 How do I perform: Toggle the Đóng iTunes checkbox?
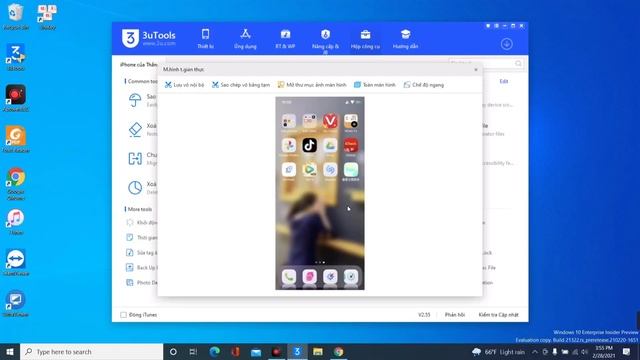click(123, 315)
